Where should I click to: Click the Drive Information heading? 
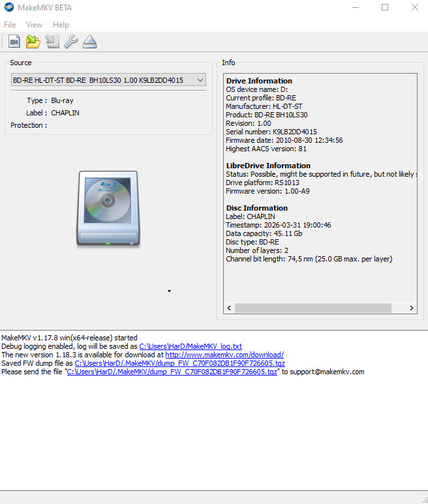click(259, 81)
